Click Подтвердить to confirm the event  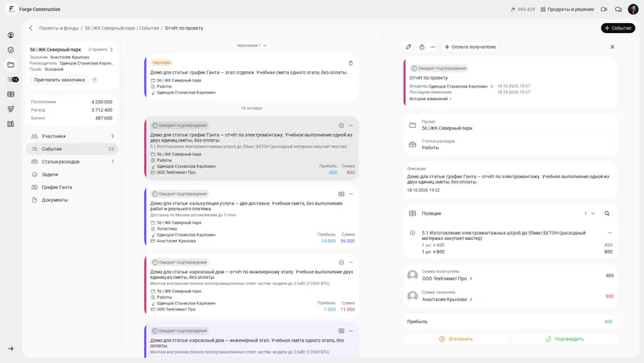[x=564, y=338]
